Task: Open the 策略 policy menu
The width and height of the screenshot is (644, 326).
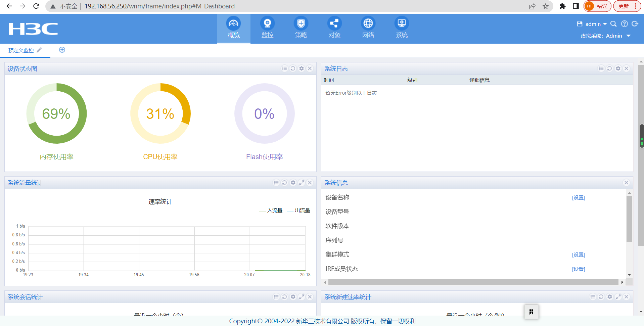Action: (301, 29)
